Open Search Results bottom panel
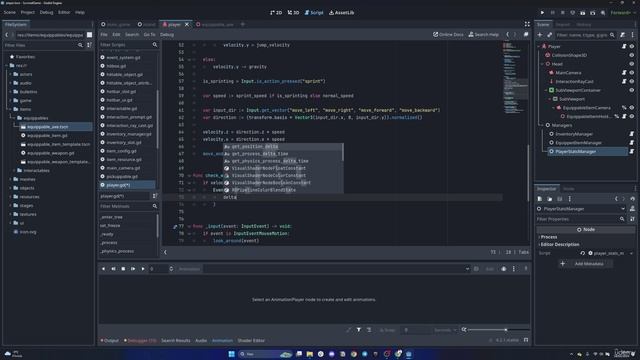 (176, 340)
